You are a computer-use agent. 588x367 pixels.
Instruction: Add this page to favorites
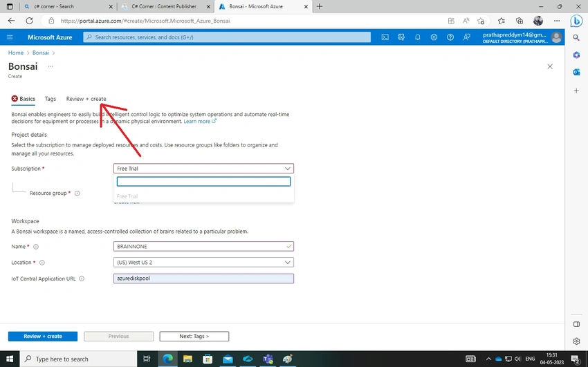(x=481, y=21)
